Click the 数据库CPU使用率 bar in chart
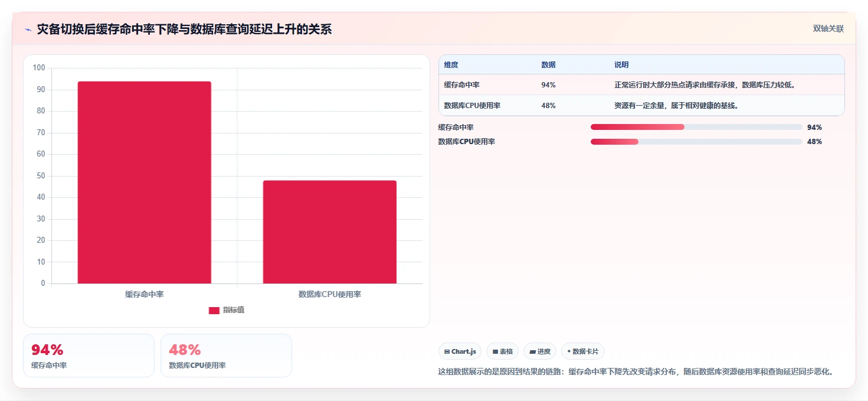The width and height of the screenshot is (868, 401). tap(330, 232)
